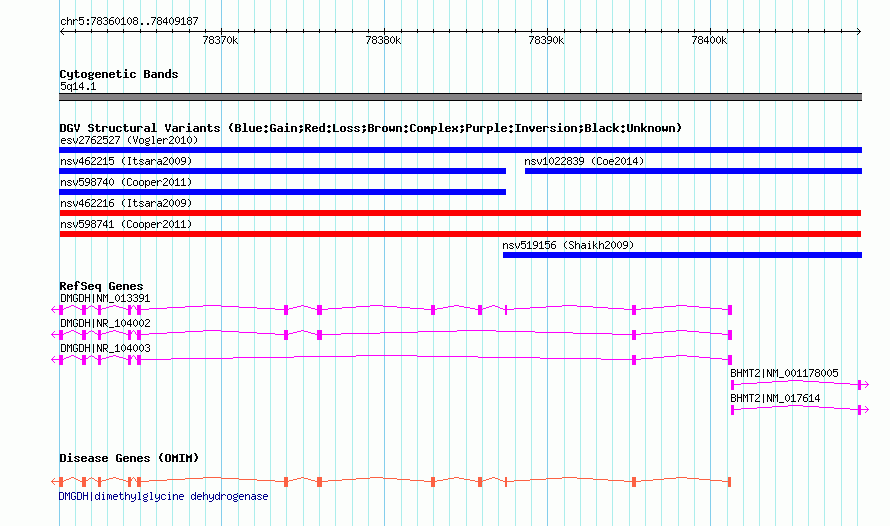This screenshot has height=526, width=890.
Task: Click the nsv462216 (Itsara2009) label
Action: click(126, 203)
